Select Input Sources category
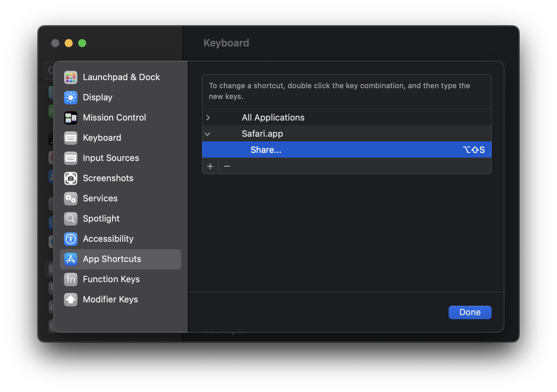 click(x=121, y=158)
